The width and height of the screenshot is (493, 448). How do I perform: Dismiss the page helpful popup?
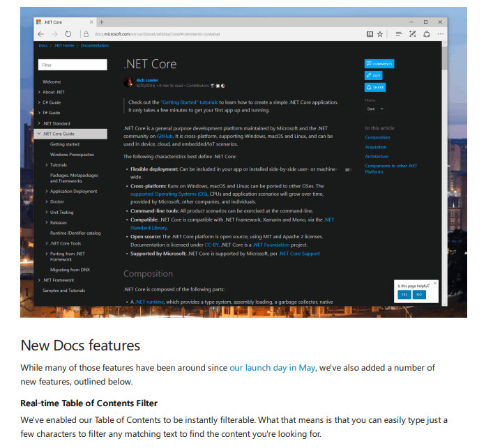[x=435, y=284]
